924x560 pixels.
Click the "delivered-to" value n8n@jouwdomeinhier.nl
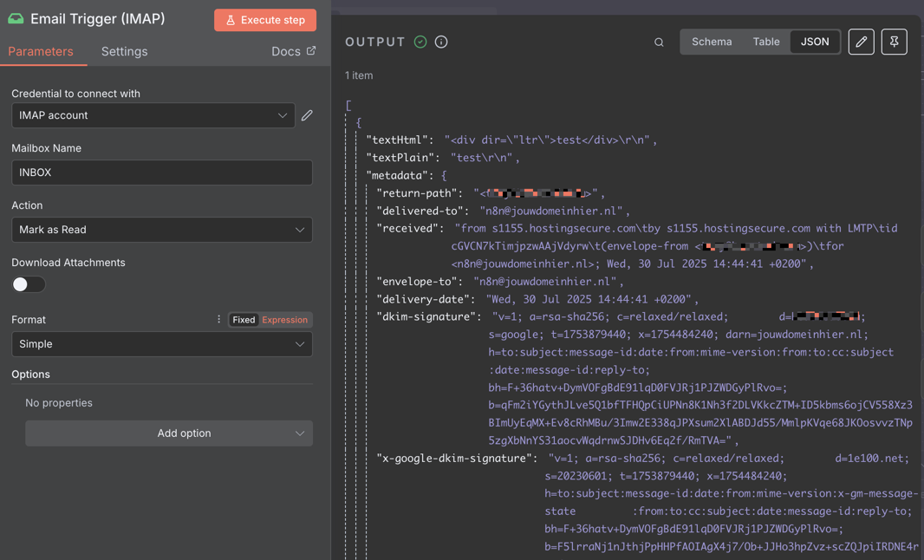pos(551,211)
